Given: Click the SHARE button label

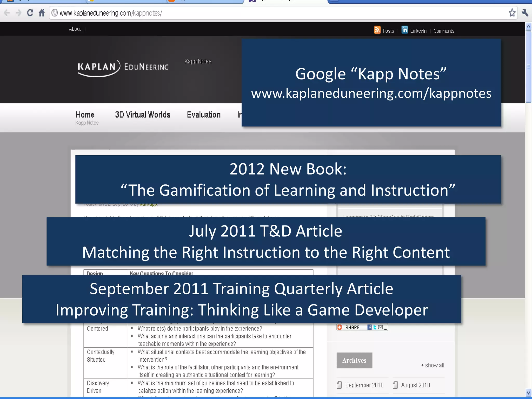Looking at the screenshot, I should point(353,327).
